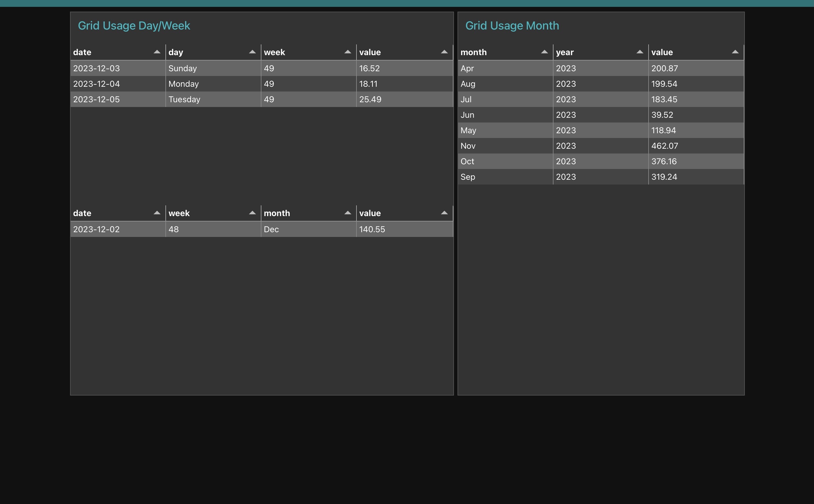Click the Jun month row
Image resolution: width=814 pixels, height=504 pixels.
(601, 115)
